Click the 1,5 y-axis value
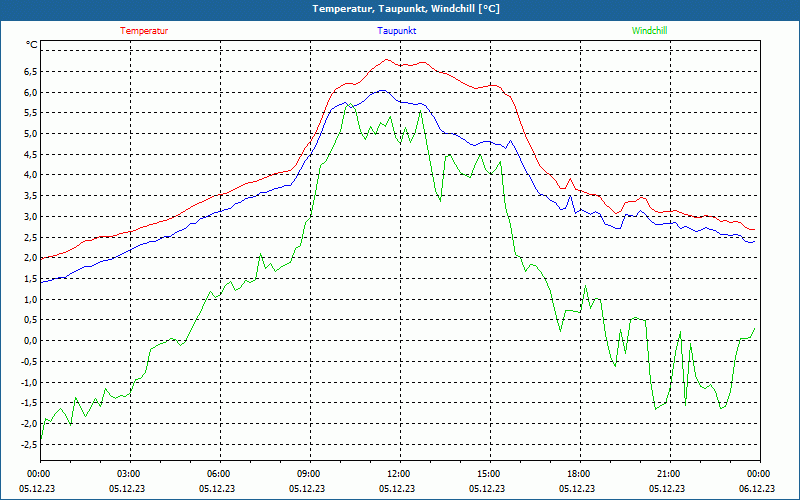The height and width of the screenshot is (500, 800). 31,279
